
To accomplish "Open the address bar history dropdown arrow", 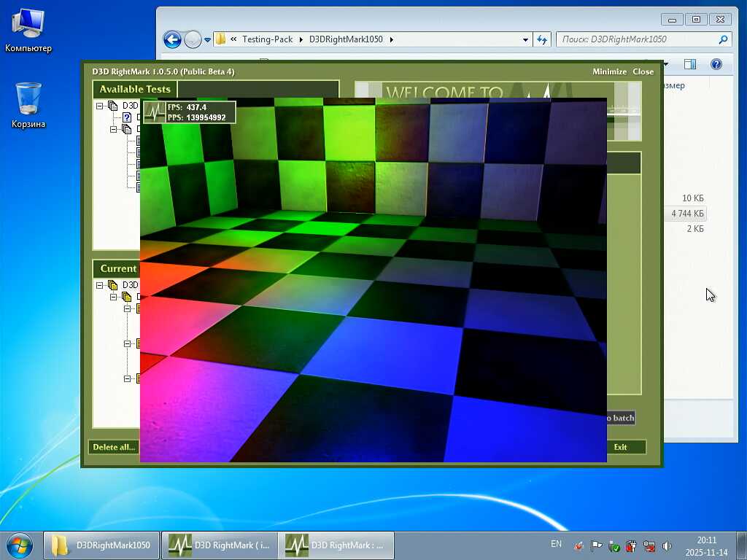I will [525, 39].
